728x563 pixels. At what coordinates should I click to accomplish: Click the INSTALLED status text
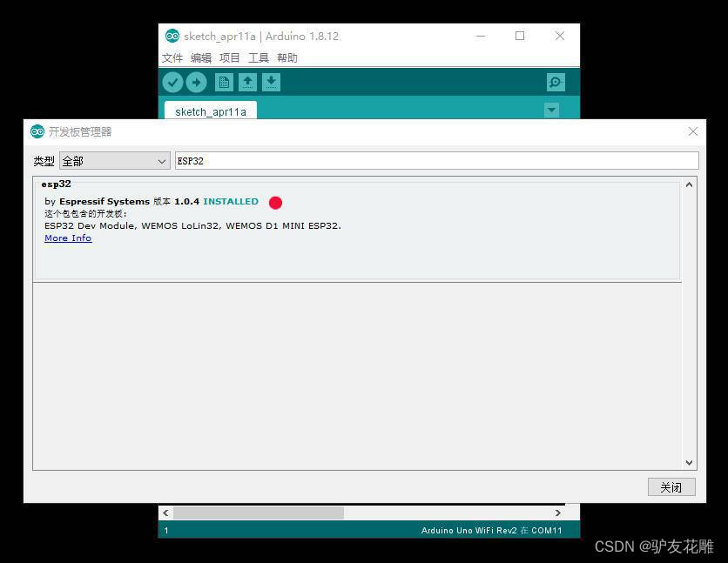(231, 201)
